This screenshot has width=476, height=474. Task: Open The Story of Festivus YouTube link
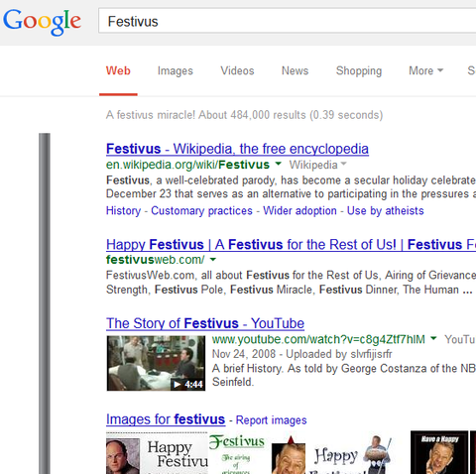coord(205,323)
